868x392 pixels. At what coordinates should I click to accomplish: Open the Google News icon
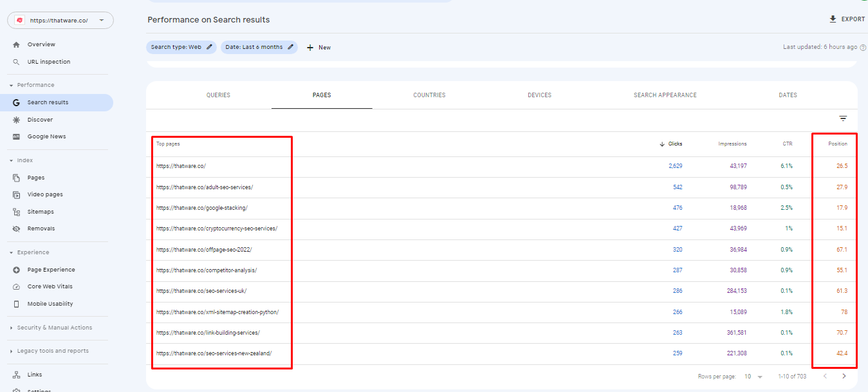16,136
